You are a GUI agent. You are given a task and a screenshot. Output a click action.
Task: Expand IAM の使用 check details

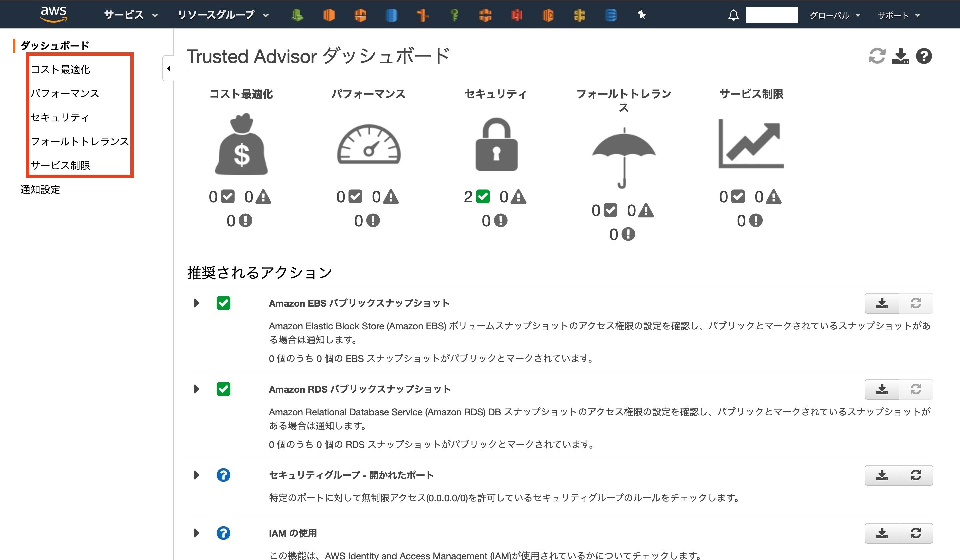click(x=197, y=533)
